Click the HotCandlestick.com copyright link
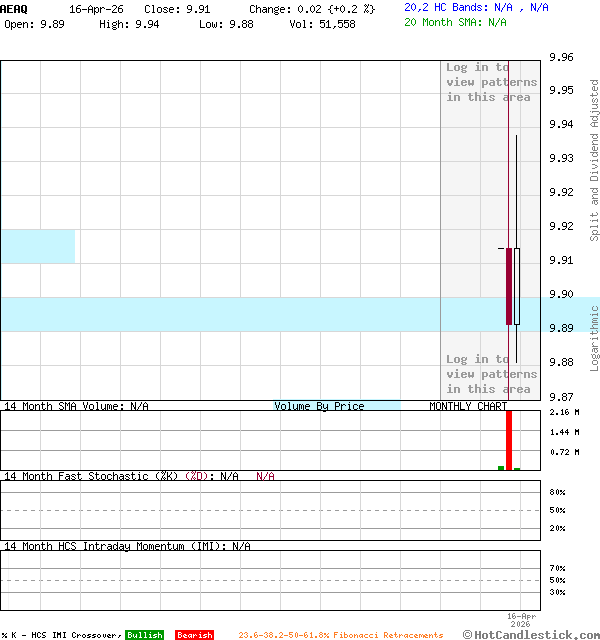 click(532, 634)
